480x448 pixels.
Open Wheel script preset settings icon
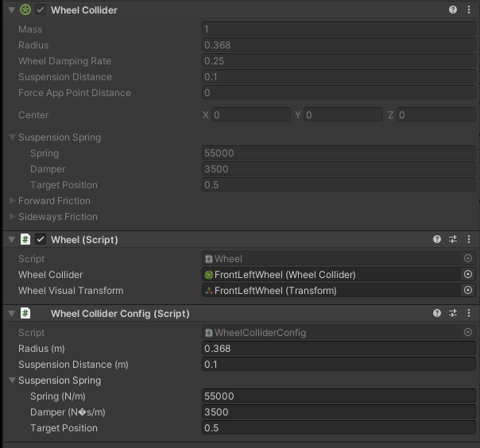(x=453, y=239)
